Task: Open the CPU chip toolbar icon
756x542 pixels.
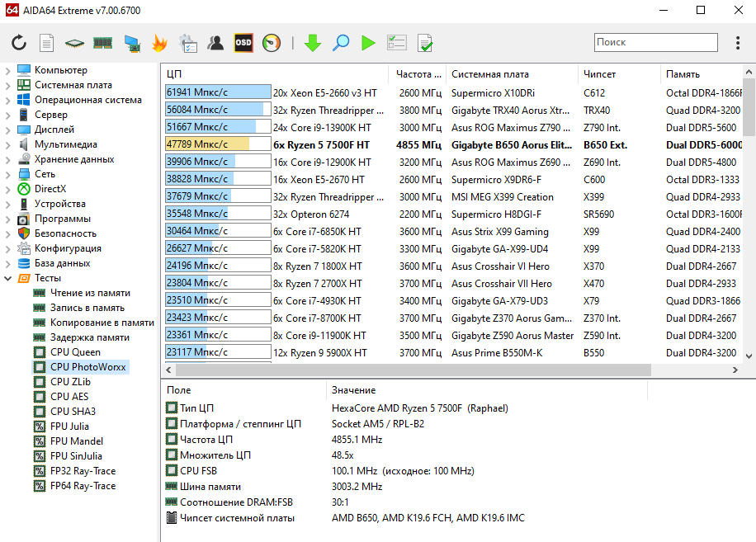Action: click(75, 44)
